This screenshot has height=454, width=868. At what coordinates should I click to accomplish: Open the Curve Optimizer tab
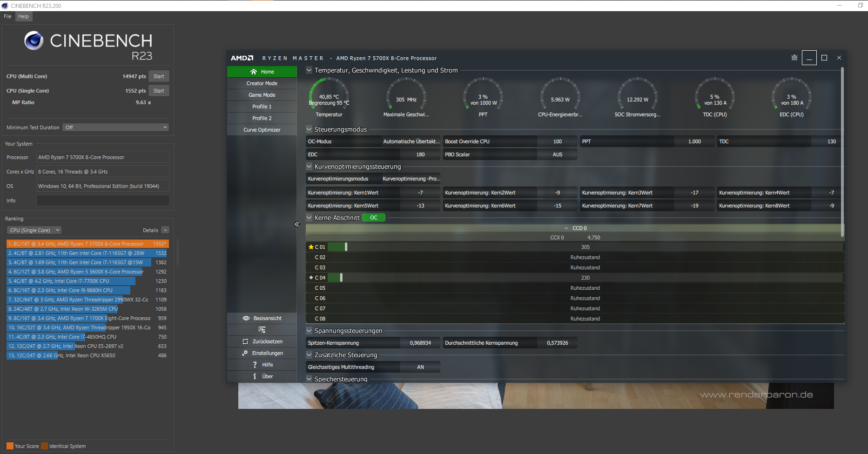262,130
